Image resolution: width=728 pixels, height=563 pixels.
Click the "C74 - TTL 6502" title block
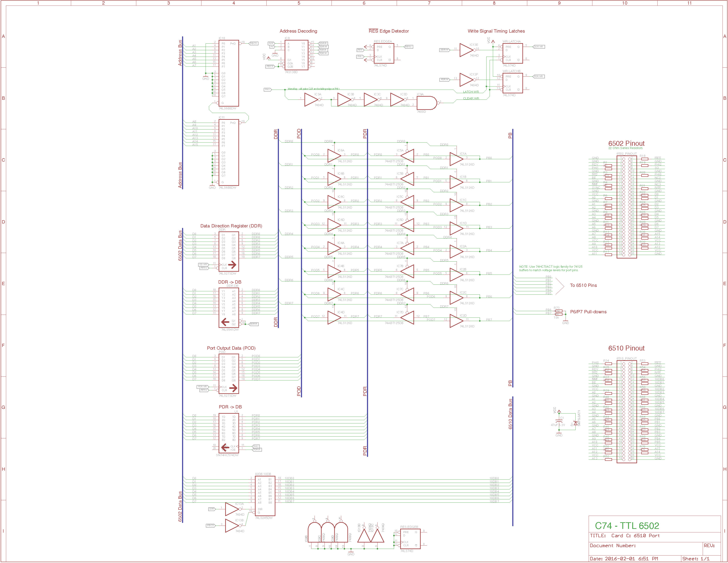[627, 526]
